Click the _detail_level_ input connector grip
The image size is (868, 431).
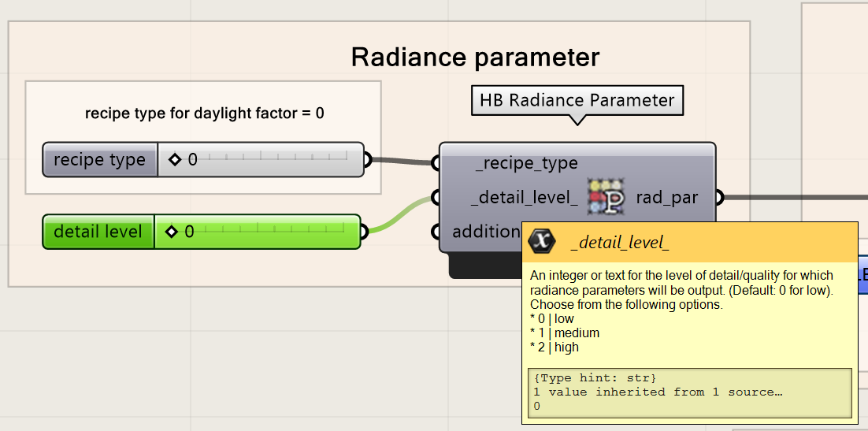436,197
